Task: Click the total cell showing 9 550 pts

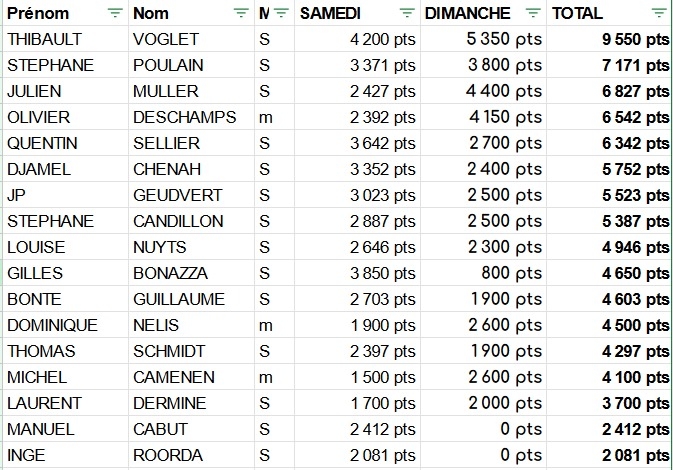Action: pyautogui.click(x=630, y=40)
